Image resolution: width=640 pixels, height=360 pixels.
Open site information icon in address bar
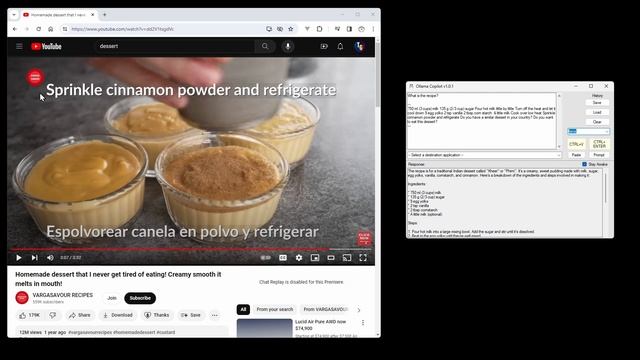click(65, 29)
